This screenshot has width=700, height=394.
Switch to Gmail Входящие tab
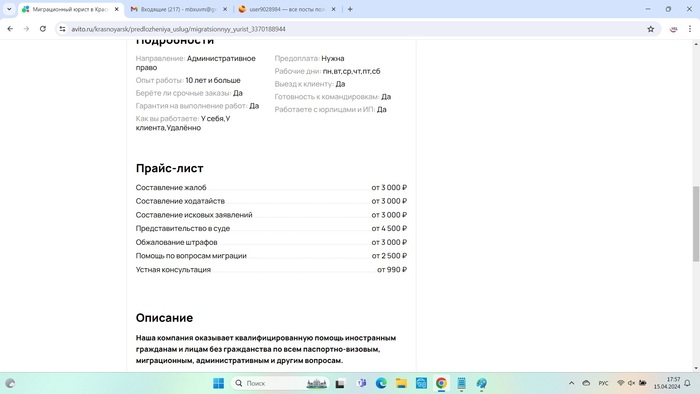pos(178,9)
